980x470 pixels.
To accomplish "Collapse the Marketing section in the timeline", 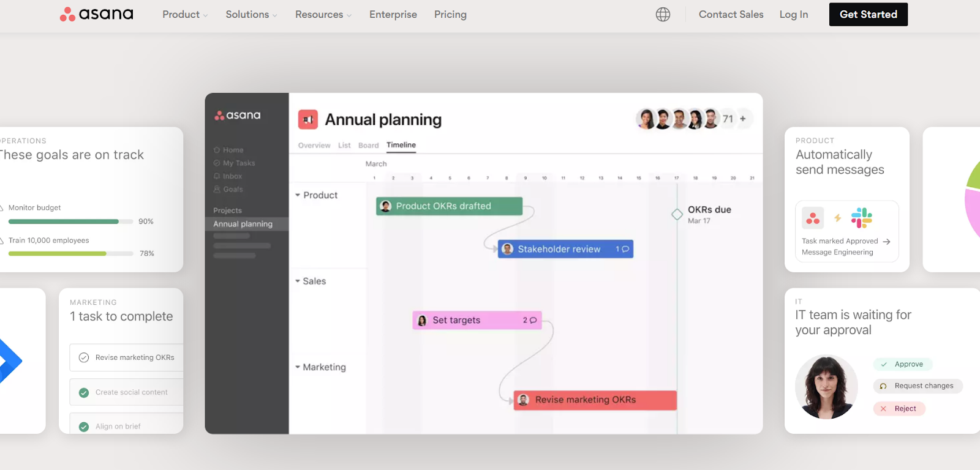I will pos(298,367).
